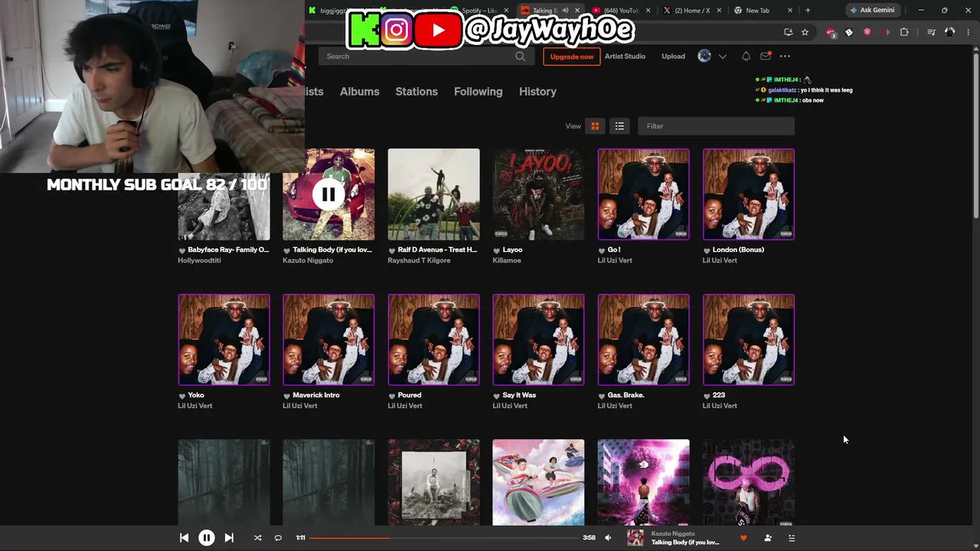The height and width of the screenshot is (551, 980).
Task: Open the Stations tab
Action: [416, 91]
